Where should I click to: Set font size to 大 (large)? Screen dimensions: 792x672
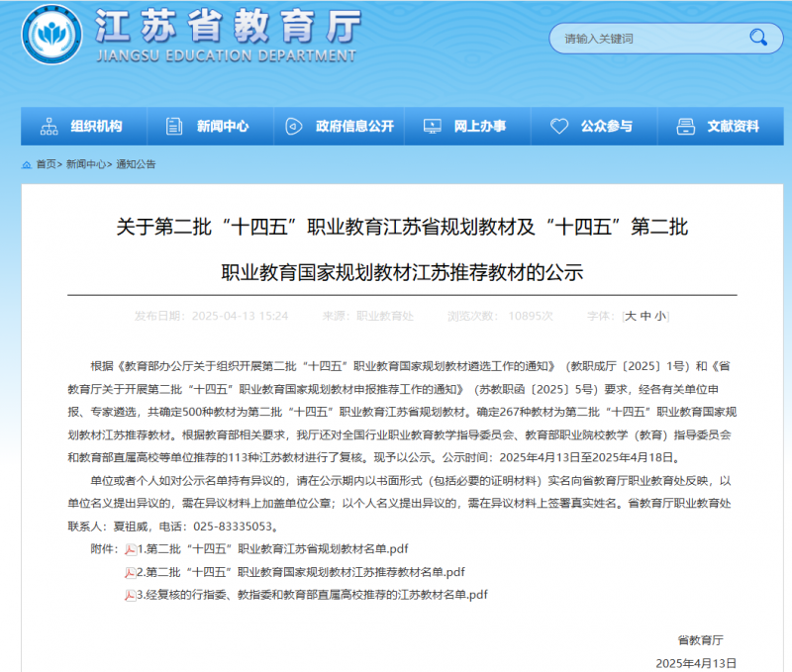click(630, 316)
